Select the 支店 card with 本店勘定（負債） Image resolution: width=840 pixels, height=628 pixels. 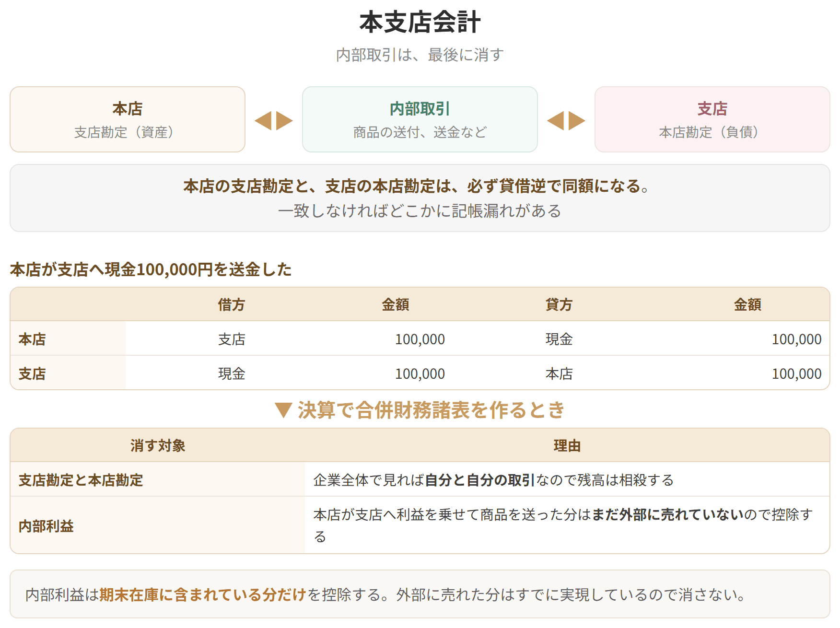click(712, 119)
